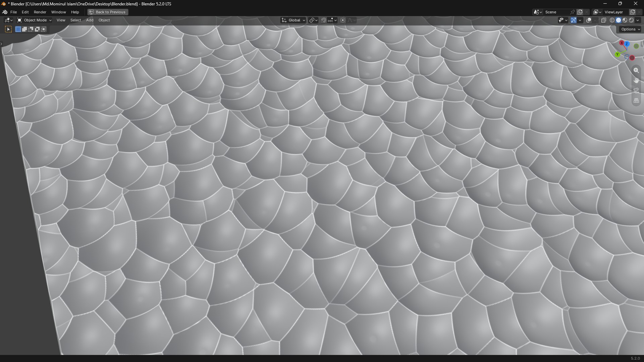Switch to Wireframe viewport shading
The width and height of the screenshot is (644, 362).
[612, 20]
